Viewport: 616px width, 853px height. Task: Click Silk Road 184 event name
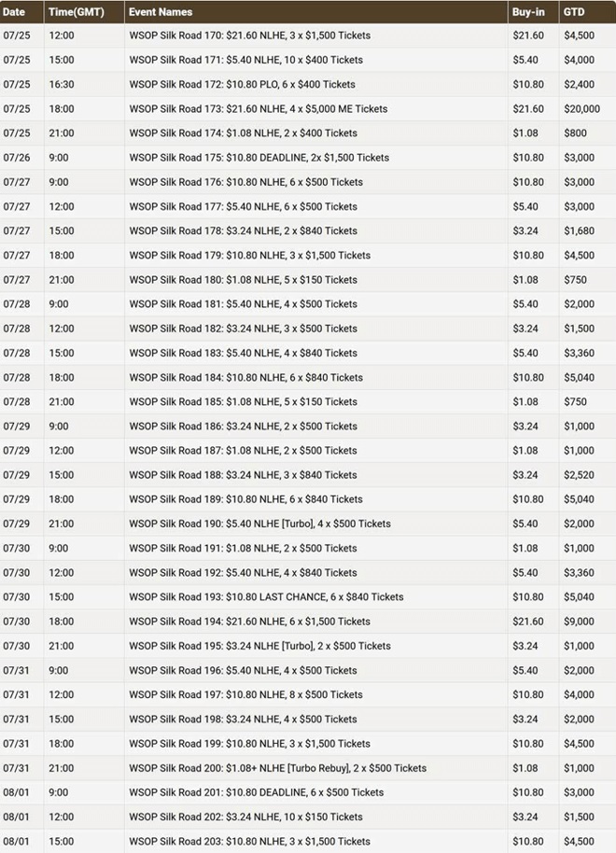(246, 378)
